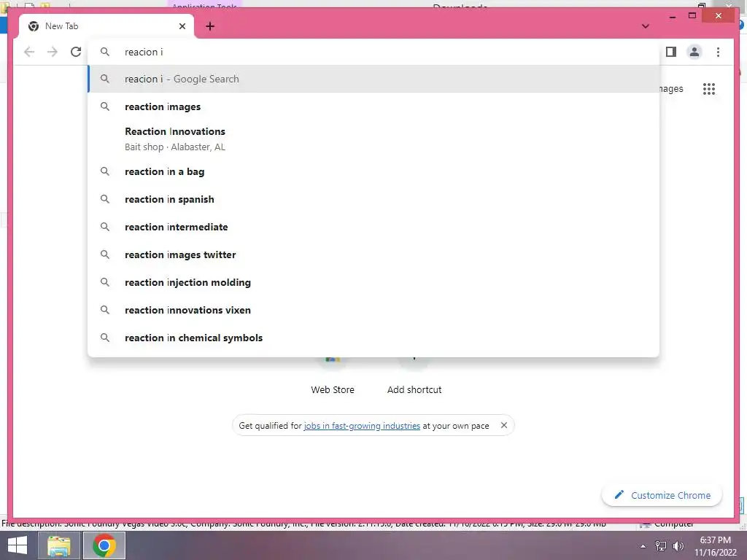Click the search icon beside 'reaction in a bag'
Screen dimensions: 747x560
(105, 171)
